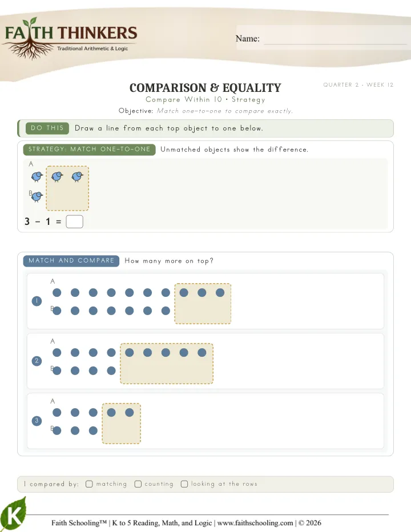
Task: Click the answer box after 3 − 1 =
Action: point(75,221)
